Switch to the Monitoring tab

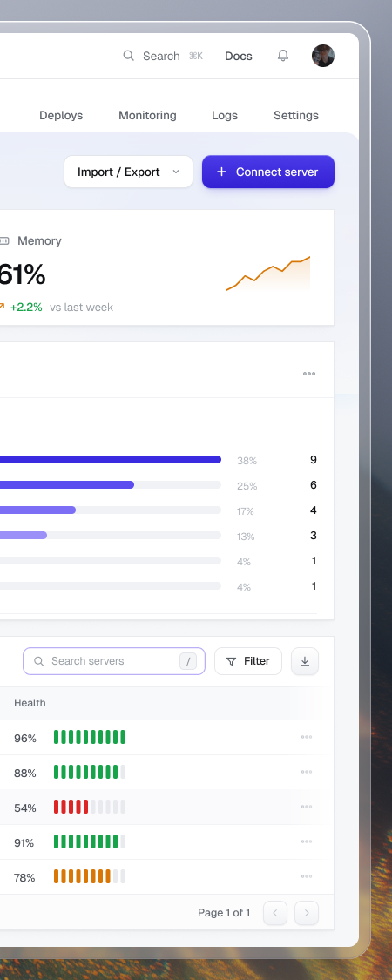[147, 115]
